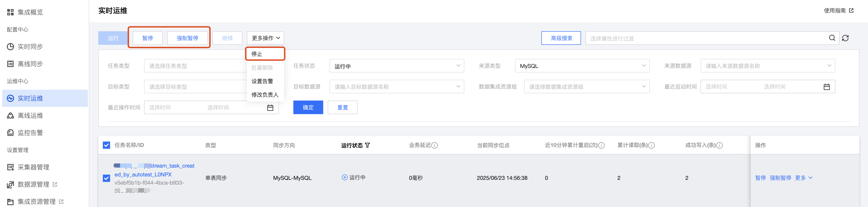Click the 离线同步 list icon in sidebar
Image resolution: width=868 pixels, height=207 pixels.
click(x=10, y=64)
